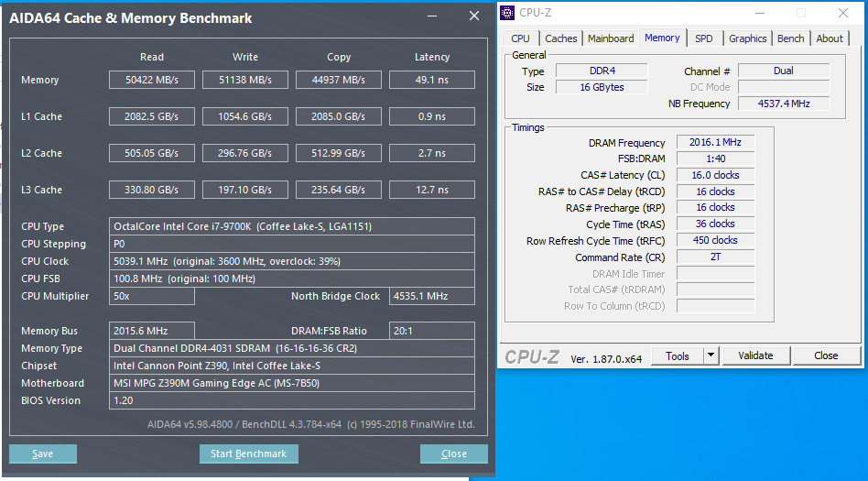Click the CPU-Z memory Type value DDR4
868x481 pixels.
(602, 71)
